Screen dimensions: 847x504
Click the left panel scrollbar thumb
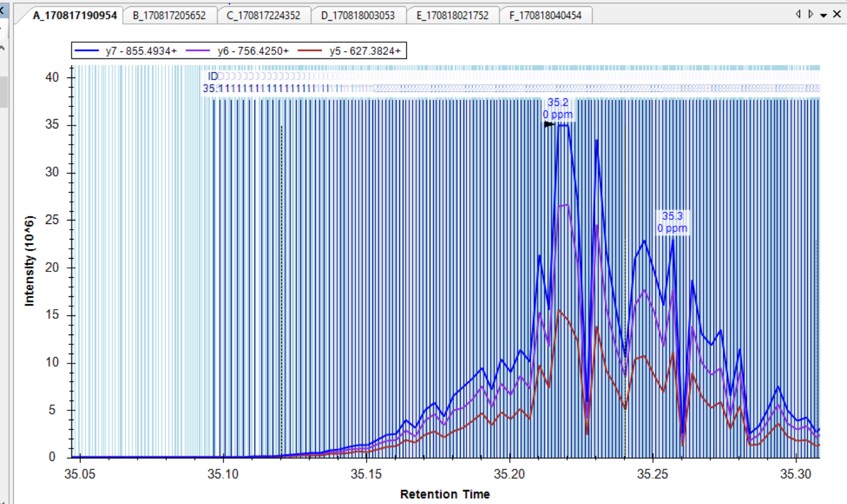tap(3, 91)
